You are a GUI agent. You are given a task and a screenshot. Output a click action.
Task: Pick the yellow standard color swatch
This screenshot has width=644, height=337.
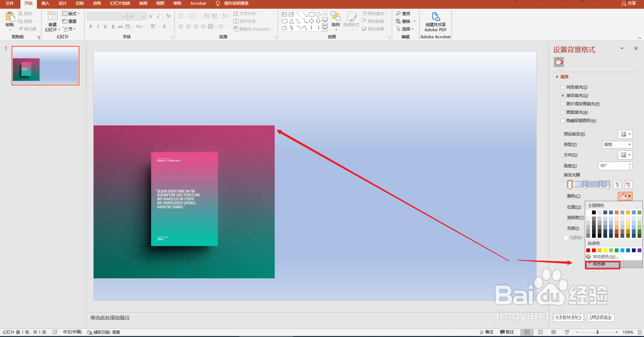605,250
